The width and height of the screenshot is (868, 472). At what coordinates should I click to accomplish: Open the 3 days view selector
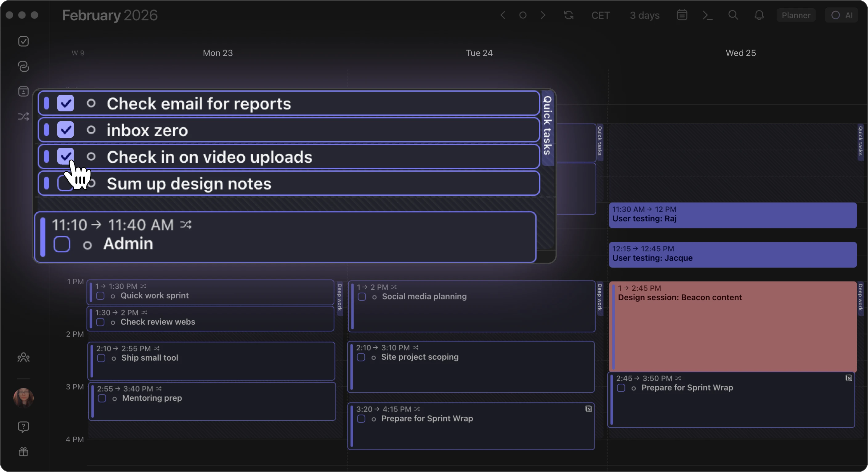(x=644, y=15)
